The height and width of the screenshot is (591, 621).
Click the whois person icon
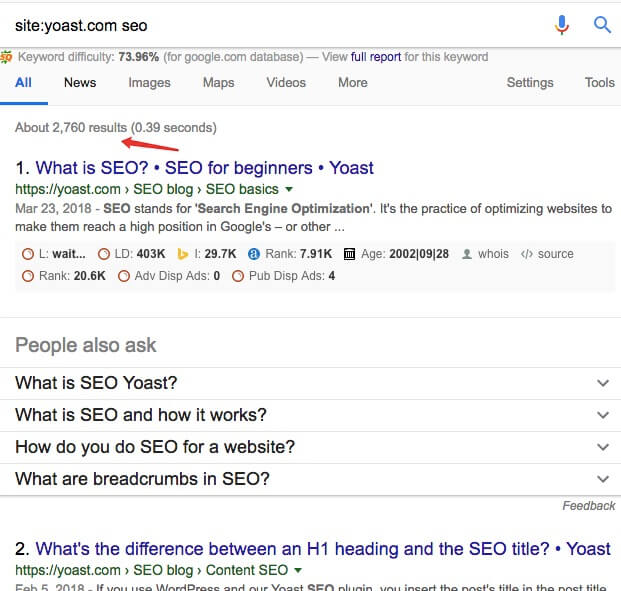[467, 254]
